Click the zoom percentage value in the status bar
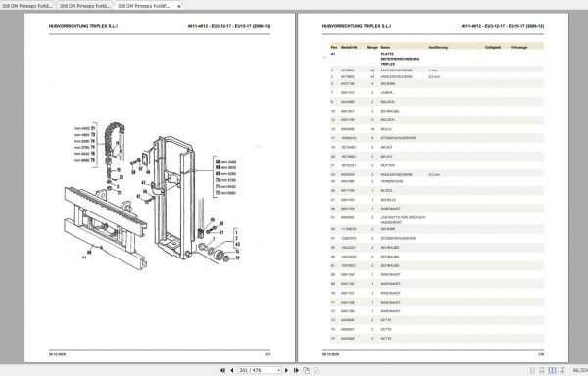The height and width of the screenshot is (376, 588). (580, 370)
